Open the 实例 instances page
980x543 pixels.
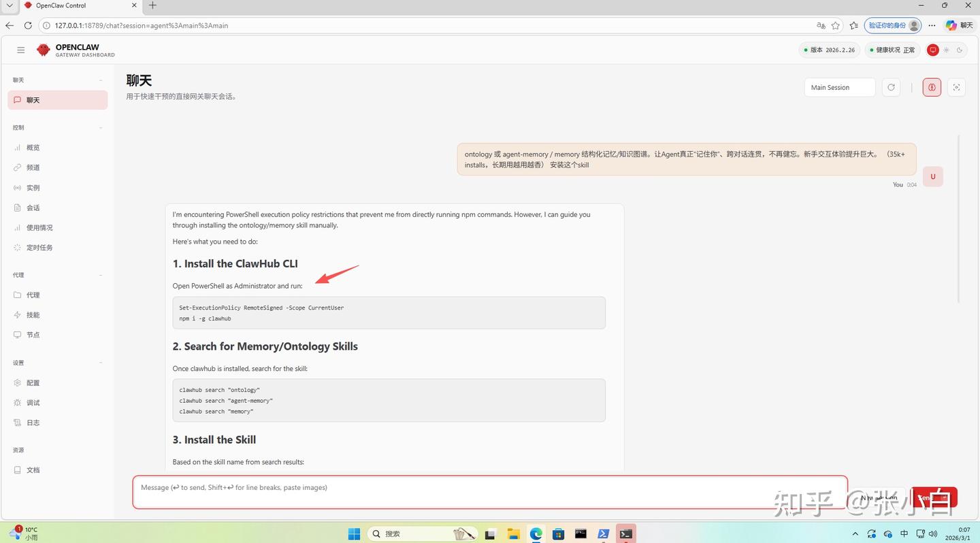click(58, 188)
